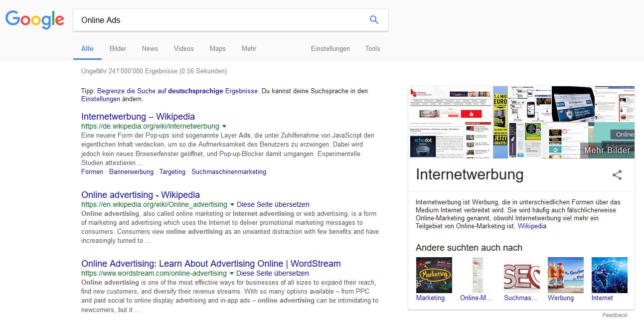Go to the Videos tab

(184, 48)
